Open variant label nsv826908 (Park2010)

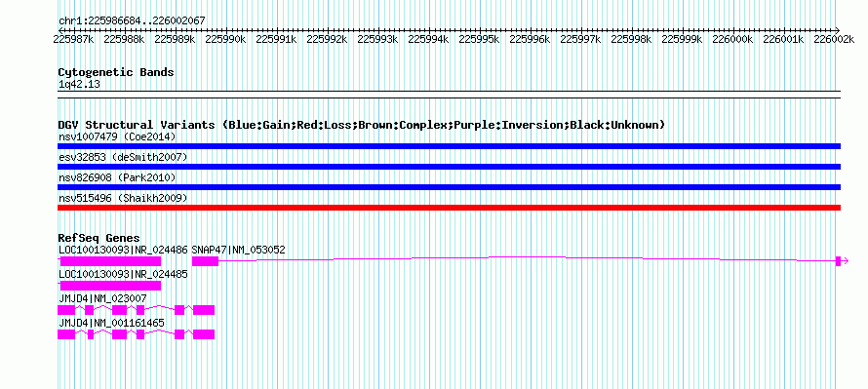(117, 177)
